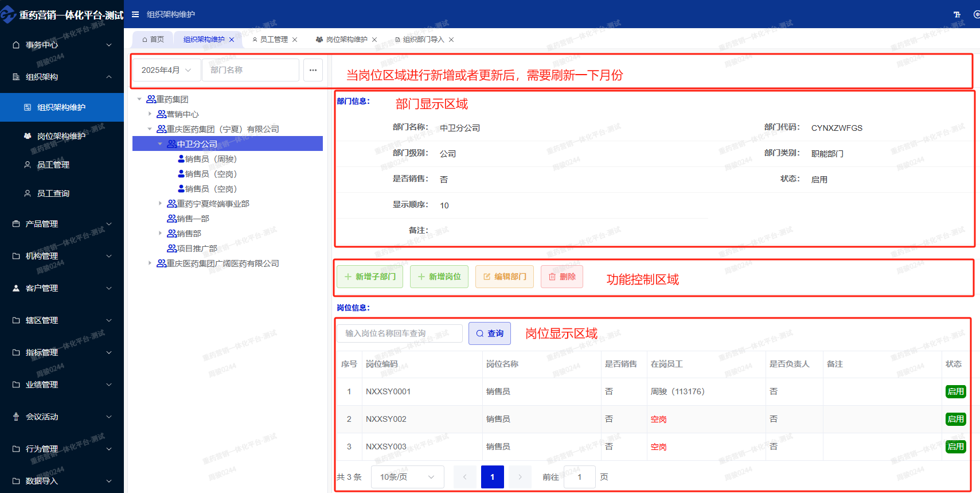Expand 数据导入 sidebar menu
Screen dimensions: 980x493
coord(62,481)
